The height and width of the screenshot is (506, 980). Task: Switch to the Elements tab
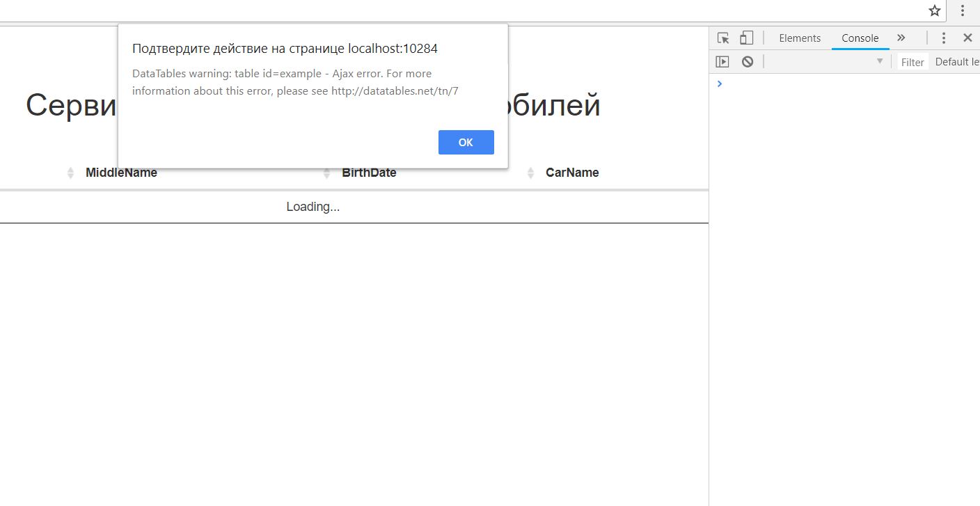tap(800, 38)
